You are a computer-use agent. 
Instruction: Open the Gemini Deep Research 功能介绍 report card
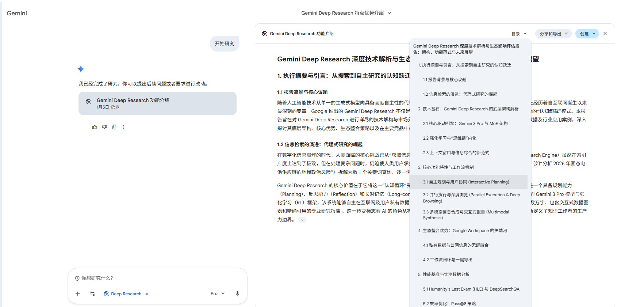157,103
